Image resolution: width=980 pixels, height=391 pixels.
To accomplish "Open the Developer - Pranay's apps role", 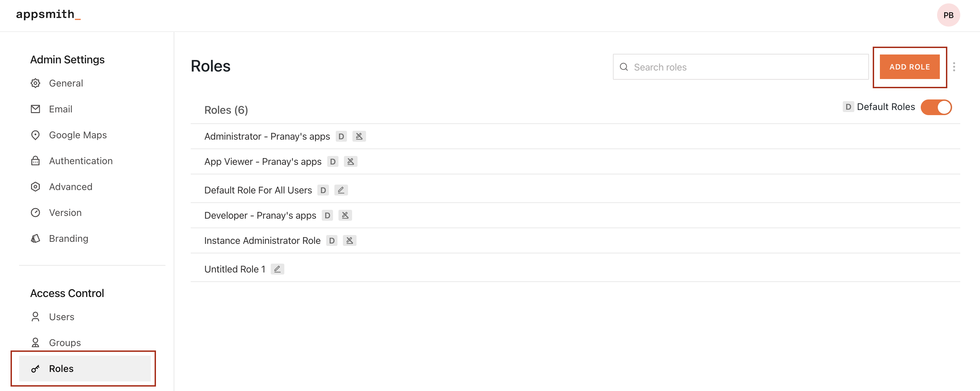I will (260, 215).
